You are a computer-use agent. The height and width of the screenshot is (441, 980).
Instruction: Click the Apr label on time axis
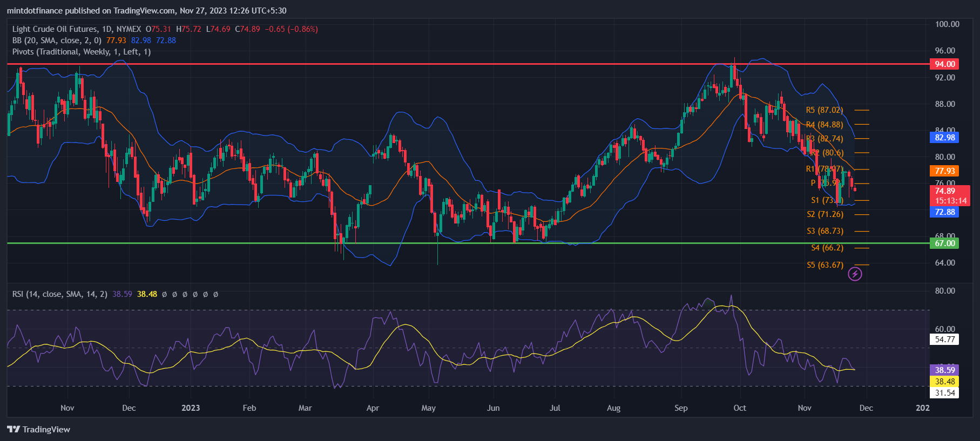click(373, 408)
